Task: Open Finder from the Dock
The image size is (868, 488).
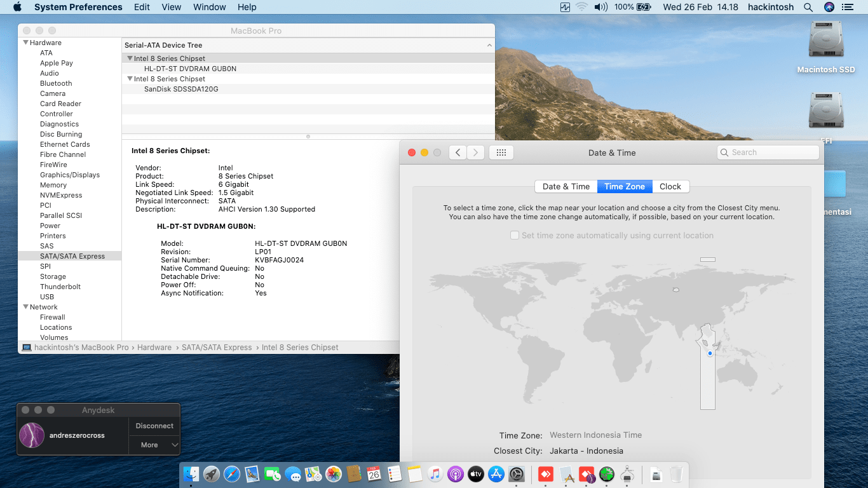Action: tap(191, 474)
